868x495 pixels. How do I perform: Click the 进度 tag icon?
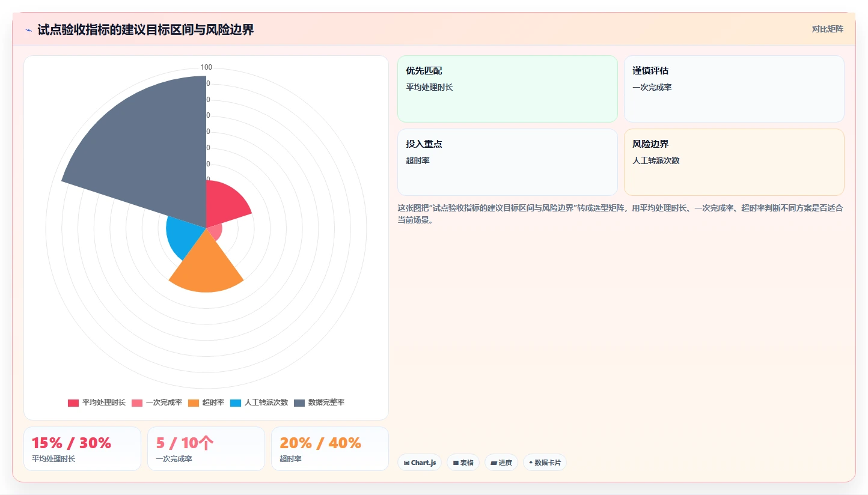click(x=494, y=463)
